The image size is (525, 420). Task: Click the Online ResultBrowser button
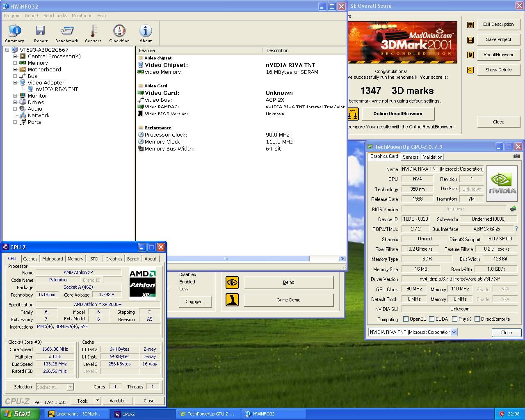397,114
